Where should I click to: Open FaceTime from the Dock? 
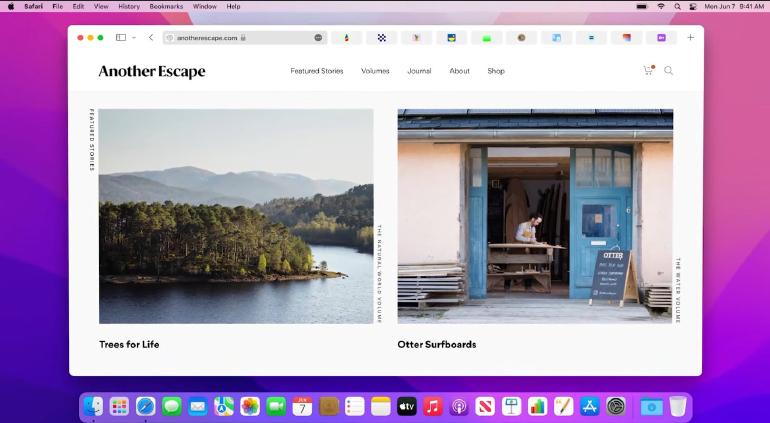[x=276, y=406]
